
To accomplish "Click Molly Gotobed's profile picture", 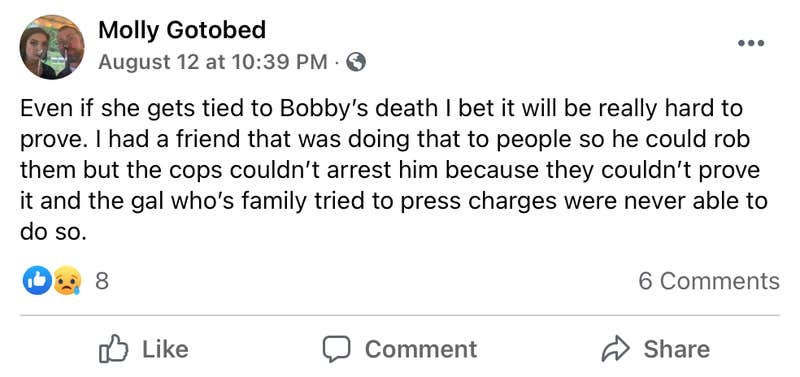I will click(x=52, y=46).
